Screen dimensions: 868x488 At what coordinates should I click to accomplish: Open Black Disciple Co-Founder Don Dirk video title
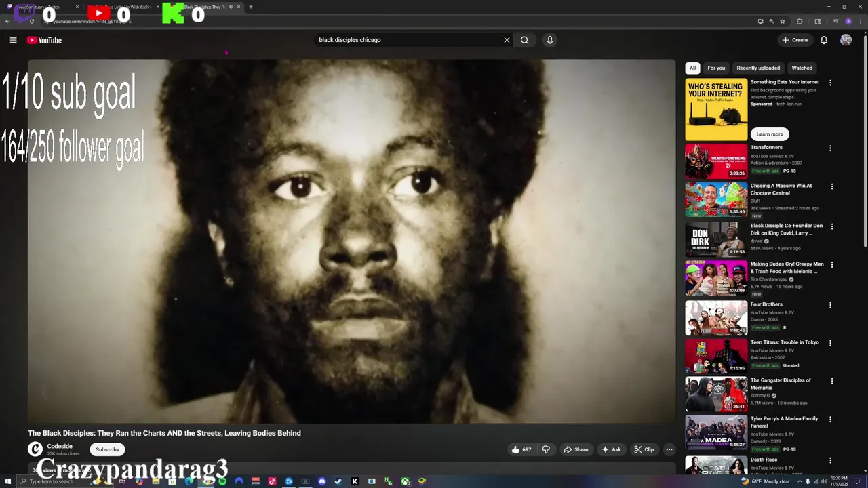pyautogui.click(x=787, y=229)
